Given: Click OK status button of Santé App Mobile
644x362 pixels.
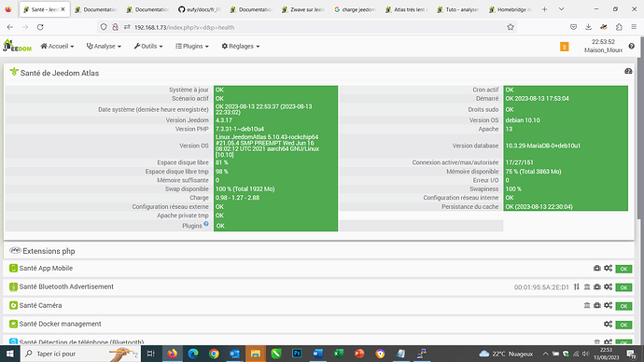Looking at the screenshot, I should (x=623, y=269).
